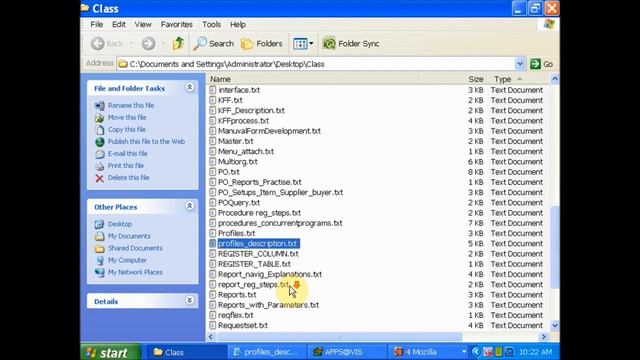Click the Address path input field
The image size is (640, 360).
tap(316, 64)
